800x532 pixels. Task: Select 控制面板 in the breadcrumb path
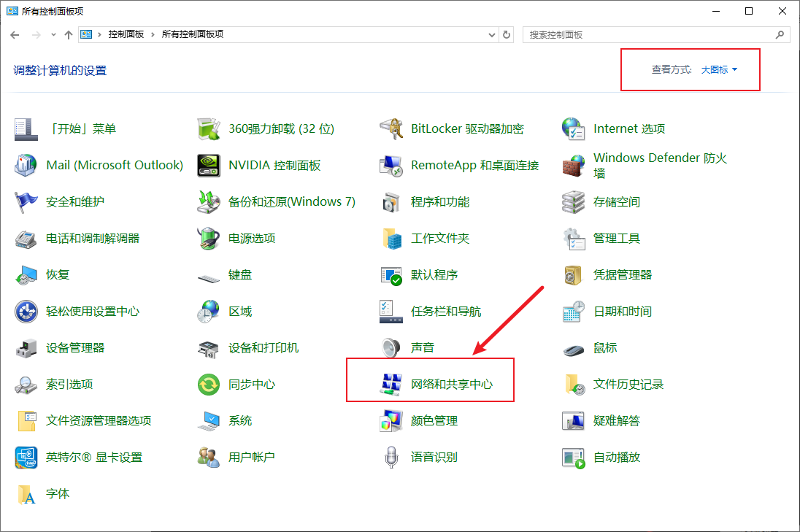coord(126,34)
